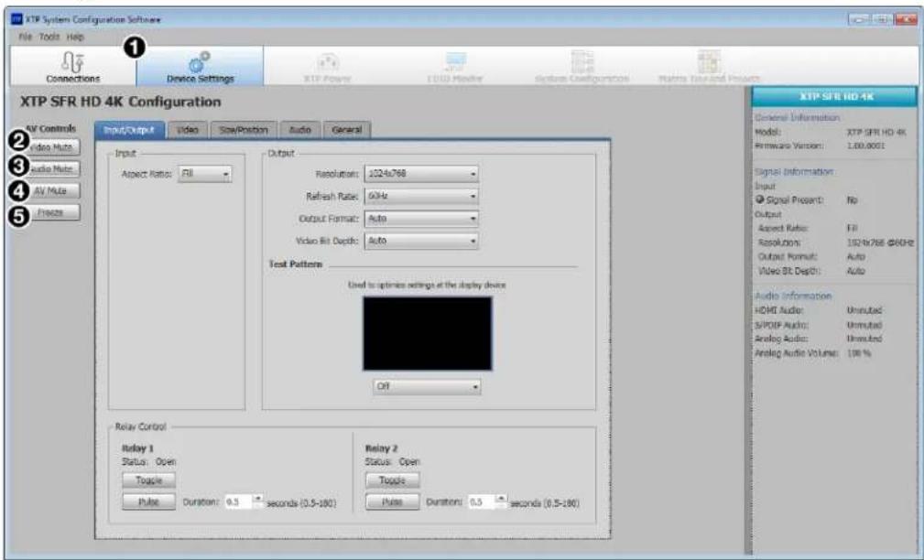This screenshot has width=924, height=560.
Task: Open the Tools menu
Action: pos(49,37)
